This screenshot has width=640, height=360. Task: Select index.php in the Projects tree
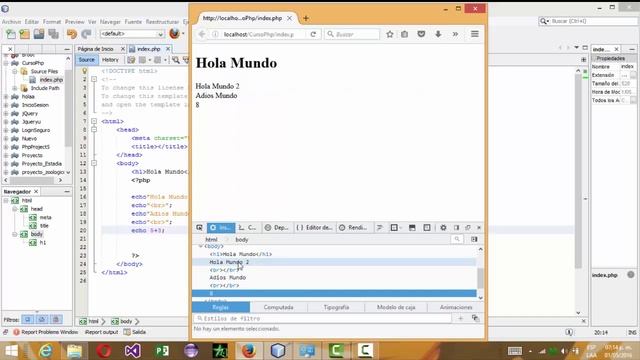click(x=51, y=80)
